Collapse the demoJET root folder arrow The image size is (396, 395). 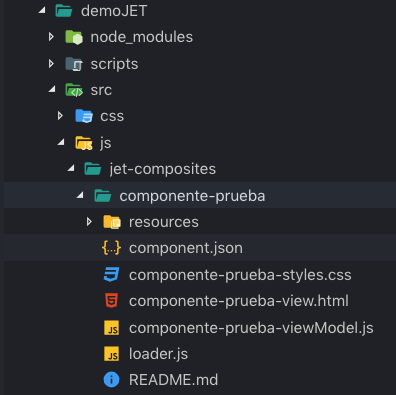coord(42,10)
